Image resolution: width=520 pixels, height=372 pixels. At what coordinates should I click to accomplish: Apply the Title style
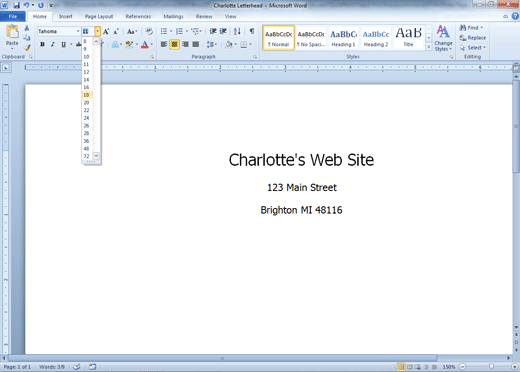(408, 38)
